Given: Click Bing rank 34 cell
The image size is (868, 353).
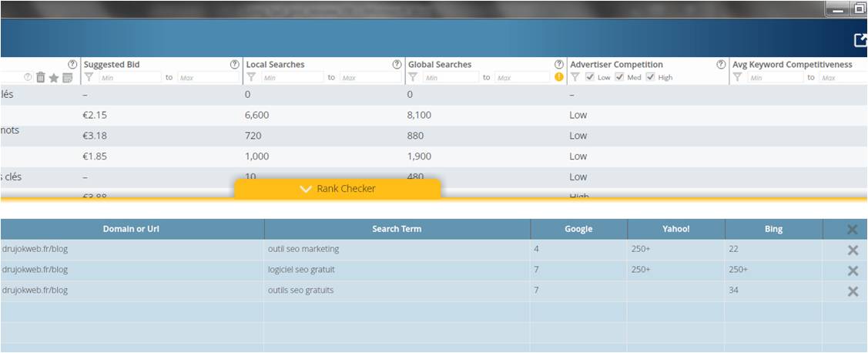Looking at the screenshot, I should pyautogui.click(x=773, y=291).
